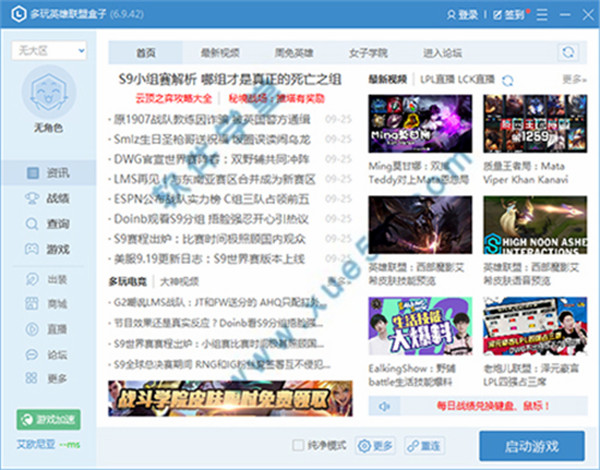Play the 老炮儿联盟 video thumbnail

535,326
